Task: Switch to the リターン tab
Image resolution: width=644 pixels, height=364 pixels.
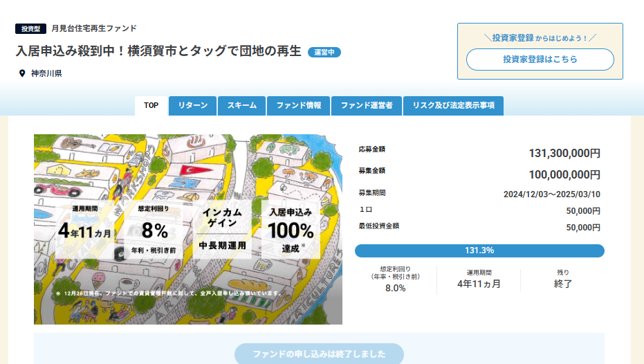Action: pos(192,106)
